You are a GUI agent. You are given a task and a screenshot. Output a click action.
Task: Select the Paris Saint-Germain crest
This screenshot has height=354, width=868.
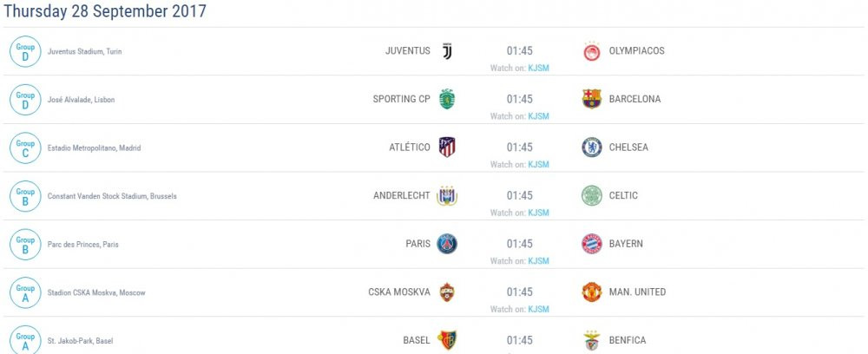(x=447, y=244)
